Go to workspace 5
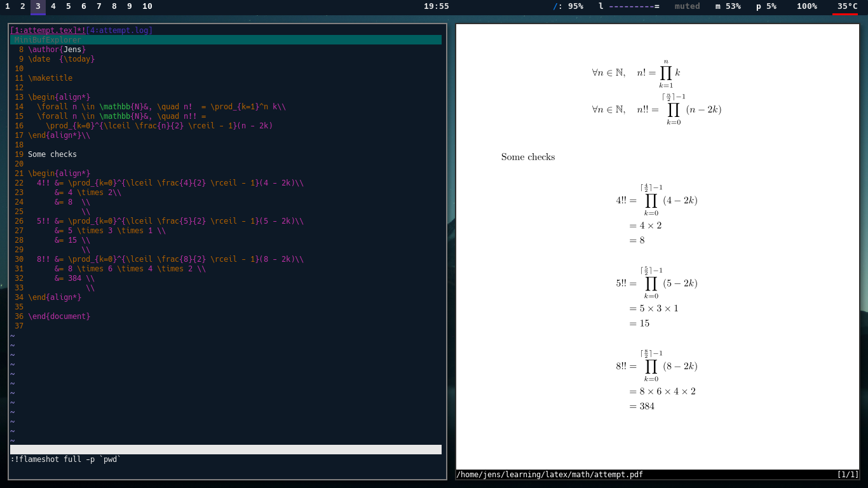868x488 pixels. (69, 6)
